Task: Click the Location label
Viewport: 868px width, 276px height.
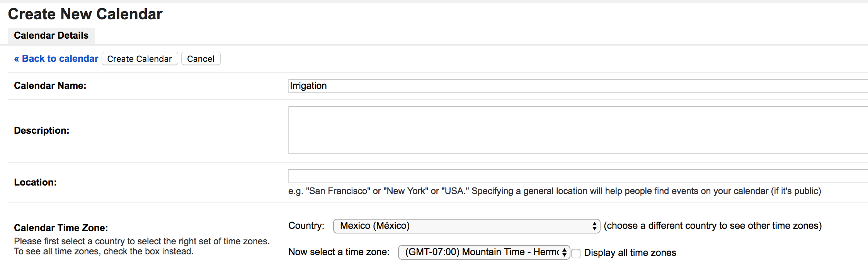Action: [x=36, y=182]
